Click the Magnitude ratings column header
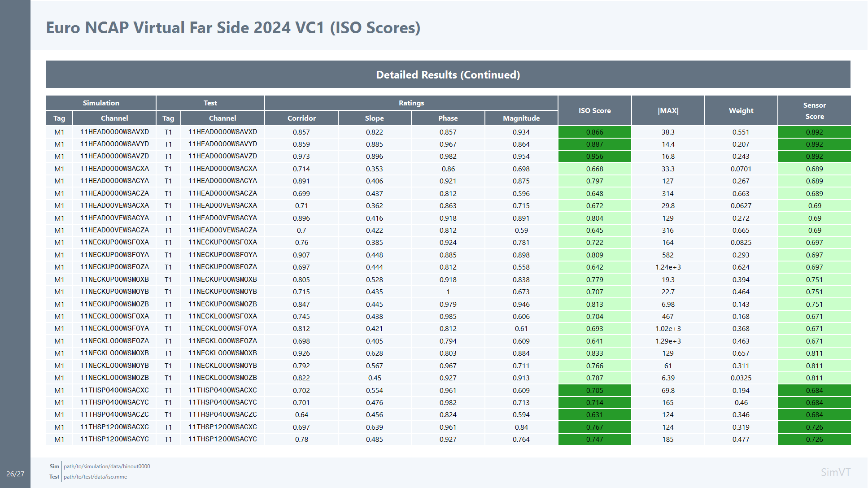This screenshot has height=488, width=868. [521, 118]
